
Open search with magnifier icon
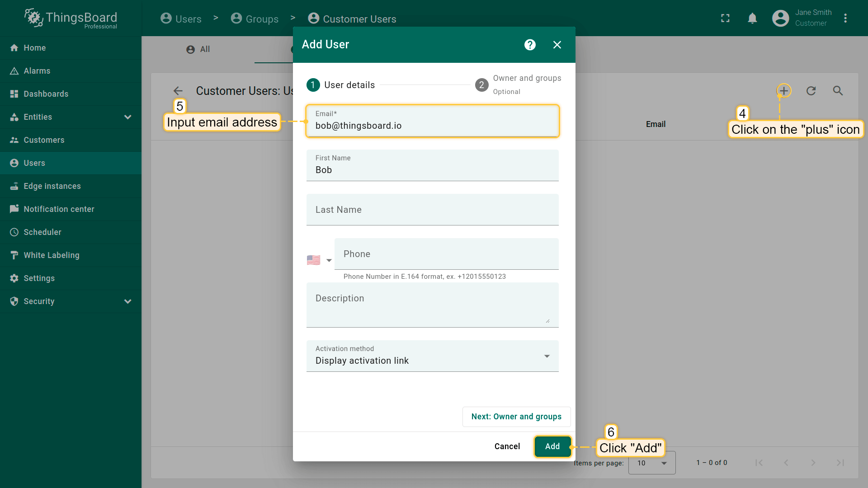[x=838, y=91]
